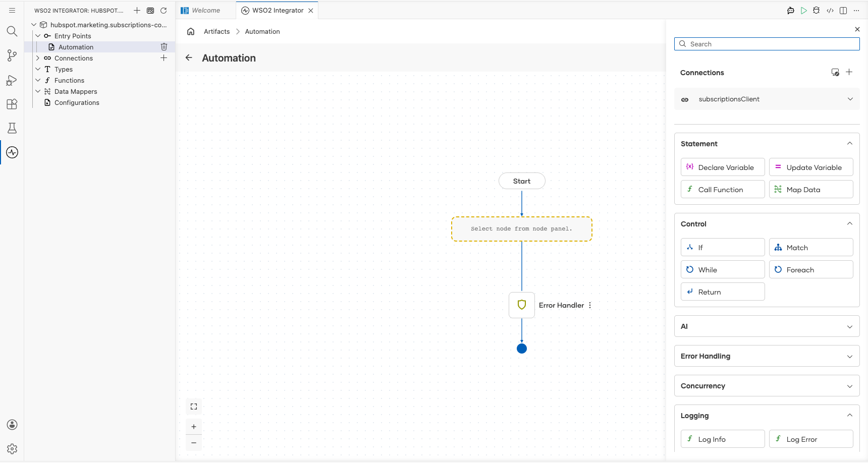This screenshot has width=868, height=463.
Task: Zoom in on the diagram
Action: (x=194, y=427)
